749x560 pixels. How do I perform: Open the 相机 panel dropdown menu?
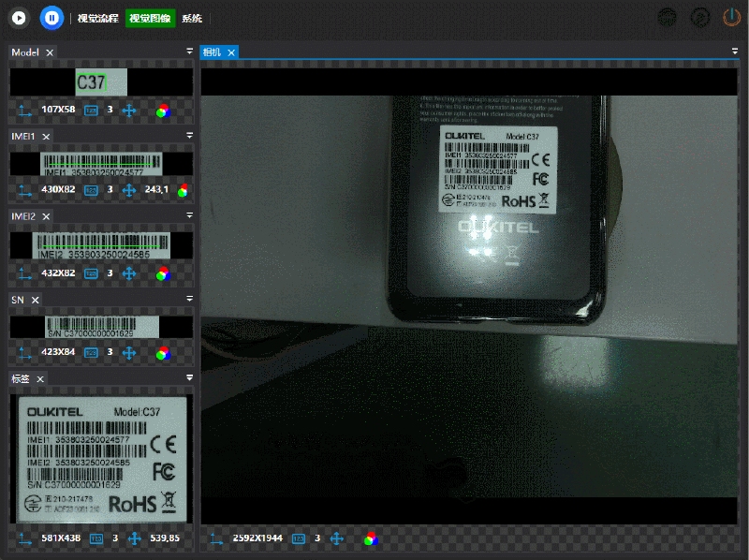(x=735, y=52)
